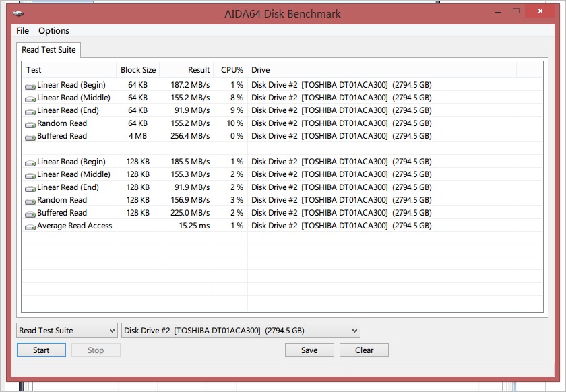Sort by the Result column header
566x392 pixels.
[x=187, y=70]
